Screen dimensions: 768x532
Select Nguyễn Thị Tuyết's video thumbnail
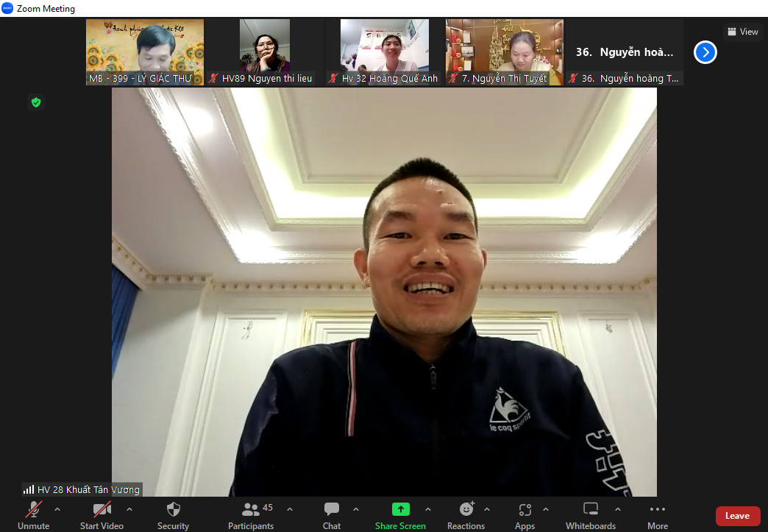click(504, 52)
